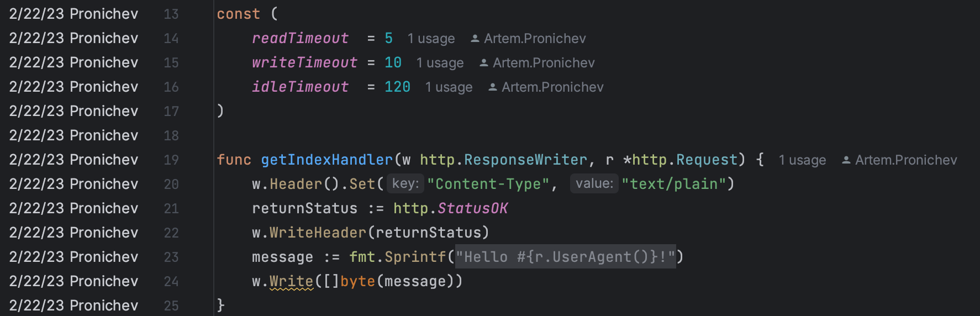
Task: Open the "1 usage" hint for readTimeout
Action: click(431, 39)
